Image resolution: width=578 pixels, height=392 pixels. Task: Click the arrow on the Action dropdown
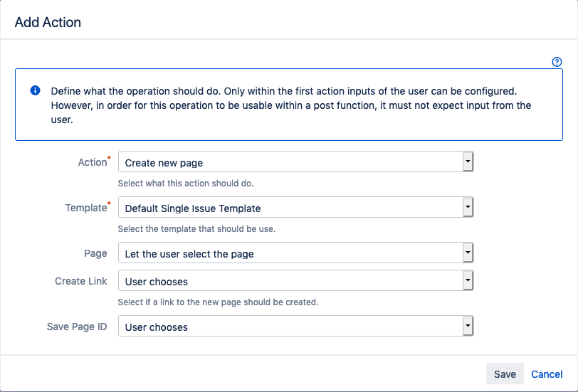[468, 162]
